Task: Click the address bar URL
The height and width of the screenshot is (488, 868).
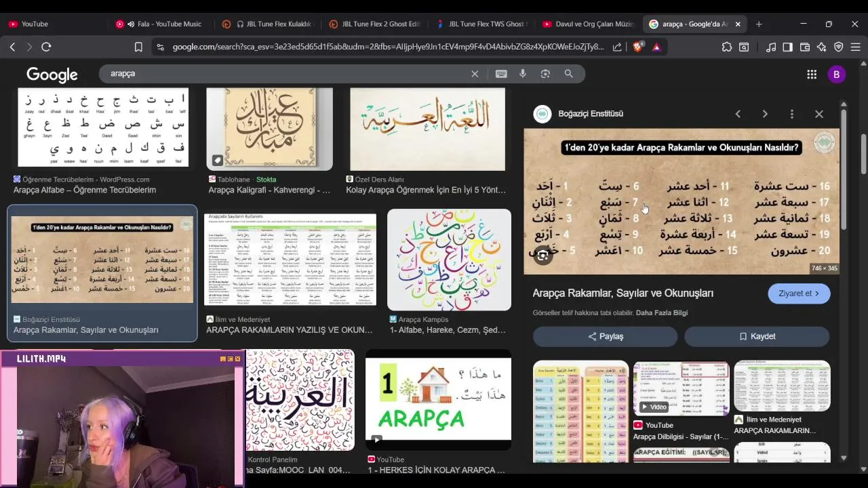Action: 388,47
